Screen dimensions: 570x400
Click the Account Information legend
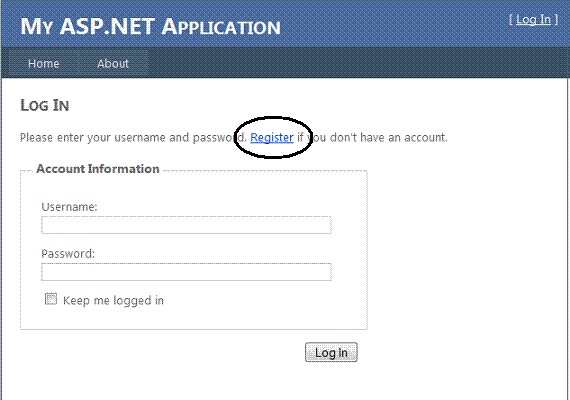(98, 169)
